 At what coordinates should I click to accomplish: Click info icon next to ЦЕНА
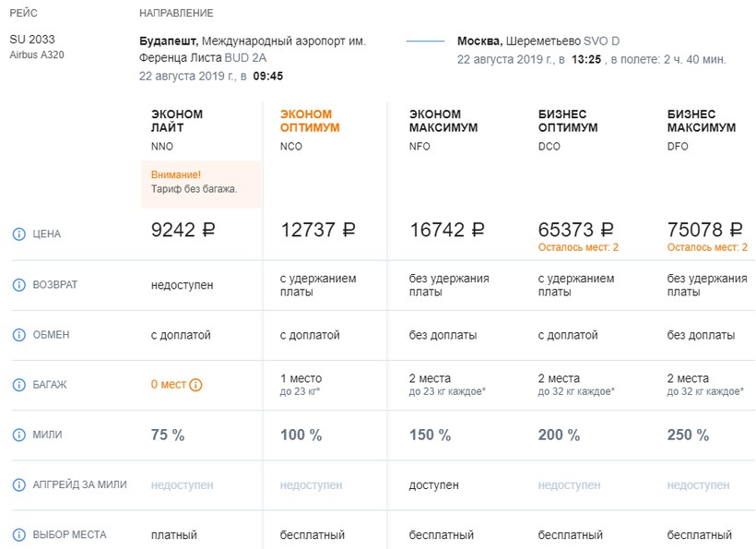(18, 234)
